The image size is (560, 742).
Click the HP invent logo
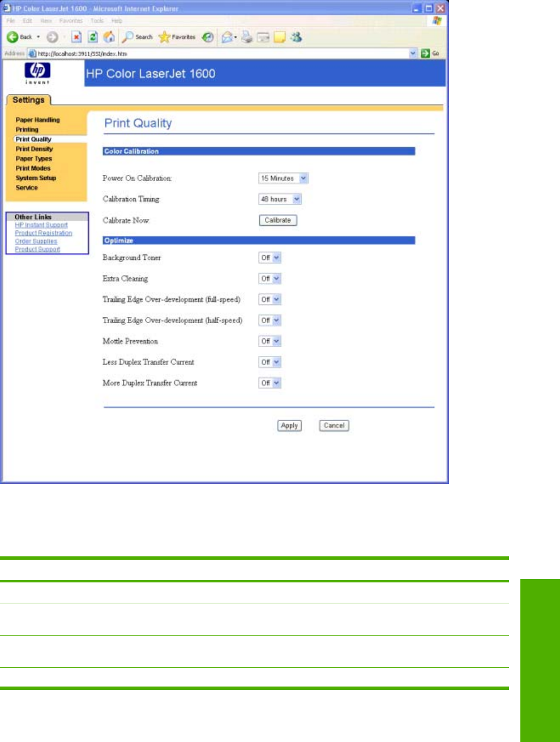click(37, 74)
